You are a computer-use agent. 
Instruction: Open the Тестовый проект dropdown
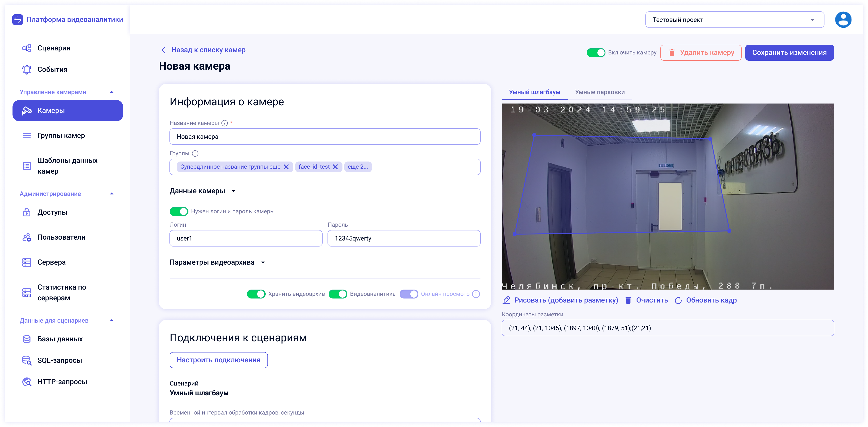tap(734, 20)
